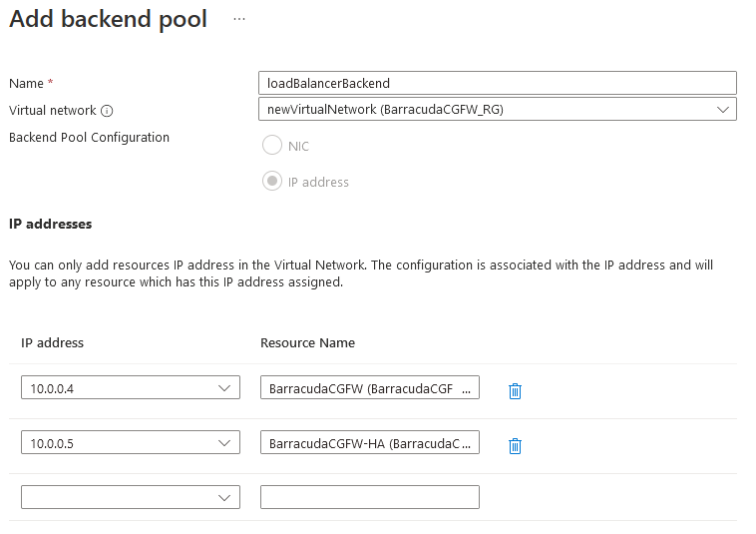
Task: Remove the 10.0.0.5 row with trash icon
Action: point(515,445)
